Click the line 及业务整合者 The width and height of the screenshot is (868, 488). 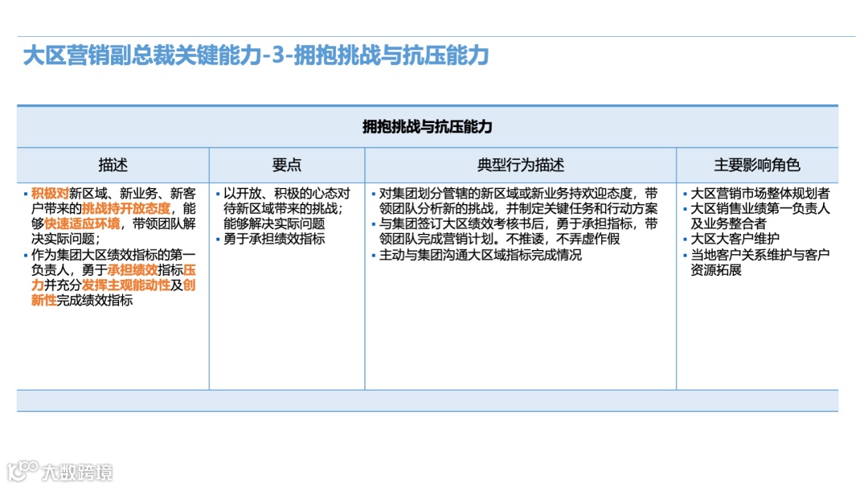728,223
